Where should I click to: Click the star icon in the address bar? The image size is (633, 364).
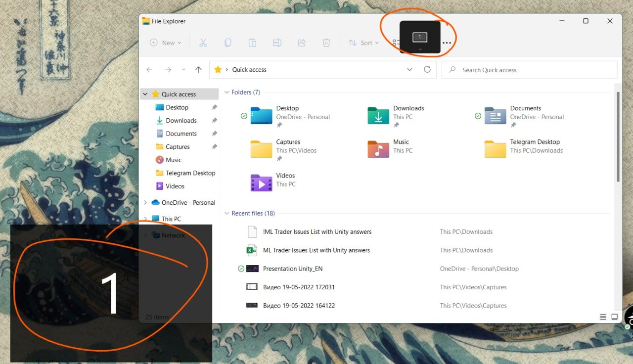pos(218,70)
